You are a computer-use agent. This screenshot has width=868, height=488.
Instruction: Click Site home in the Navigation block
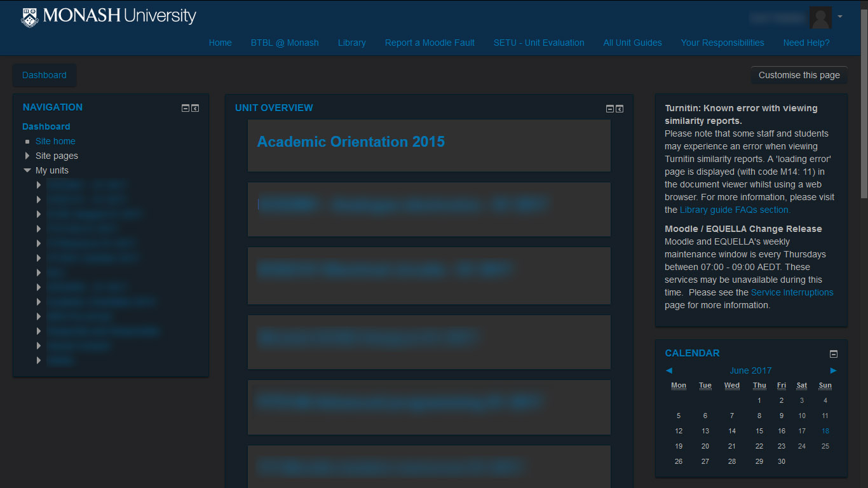55,141
